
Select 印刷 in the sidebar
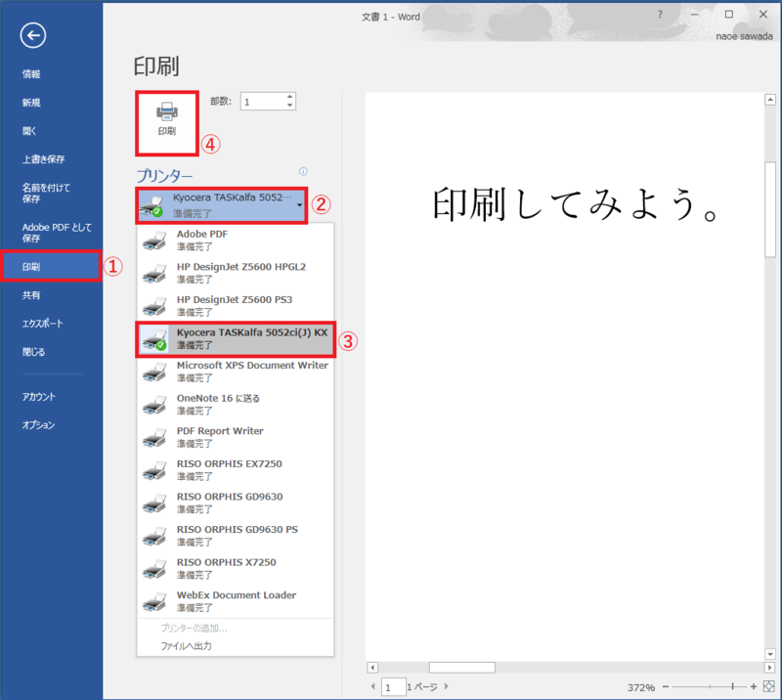point(52,267)
